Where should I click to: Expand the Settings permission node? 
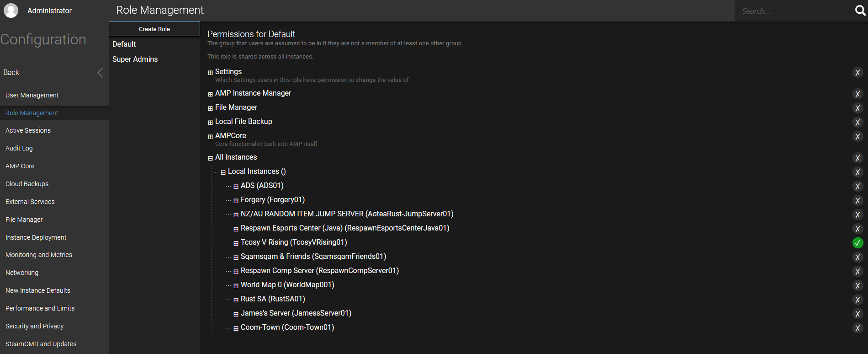[x=210, y=73]
